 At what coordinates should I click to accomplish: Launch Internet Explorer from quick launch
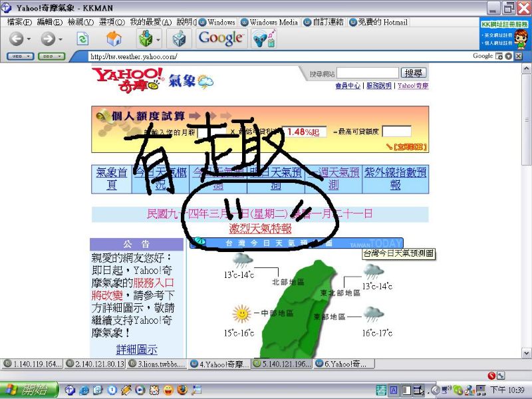coord(84,390)
